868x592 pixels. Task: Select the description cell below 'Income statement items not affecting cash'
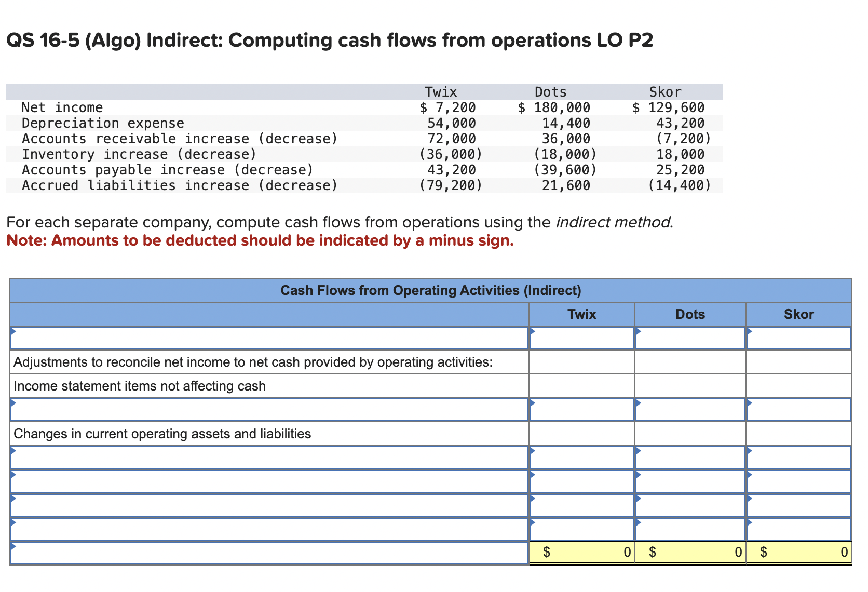click(x=260, y=409)
